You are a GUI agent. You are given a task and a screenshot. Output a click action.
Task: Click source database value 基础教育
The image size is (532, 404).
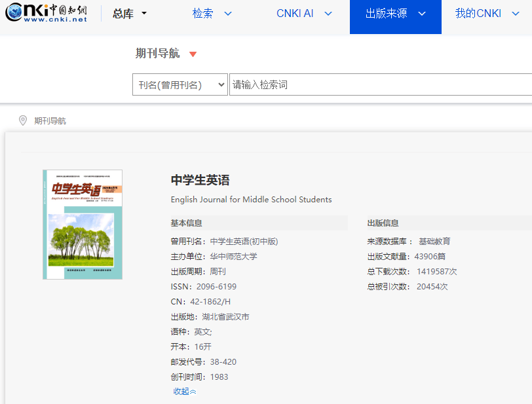coord(434,242)
